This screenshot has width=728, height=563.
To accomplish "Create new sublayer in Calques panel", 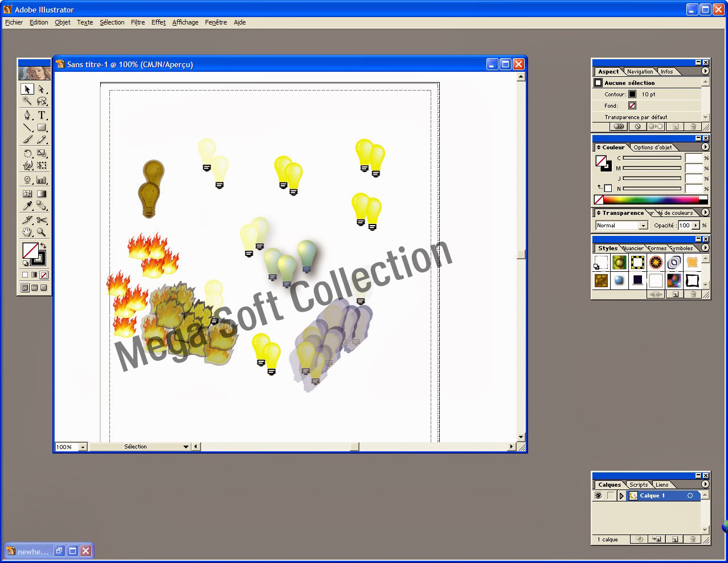I will (657, 539).
